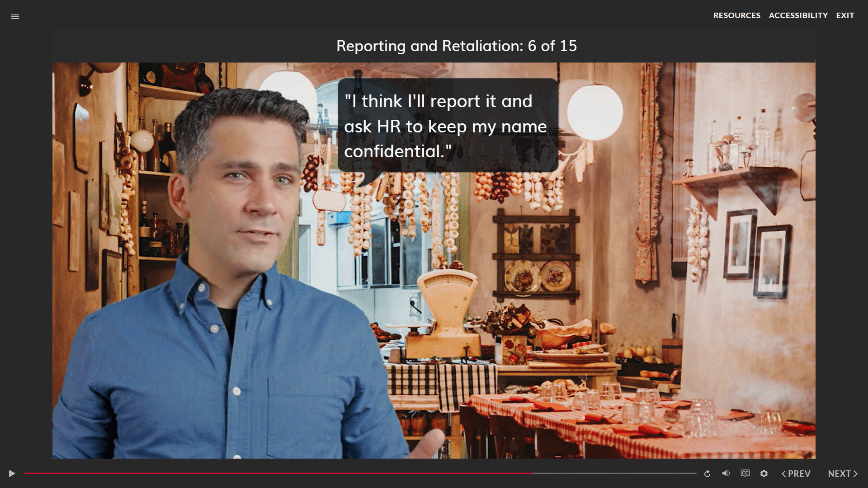Click the speech bubble quote text

click(x=445, y=126)
